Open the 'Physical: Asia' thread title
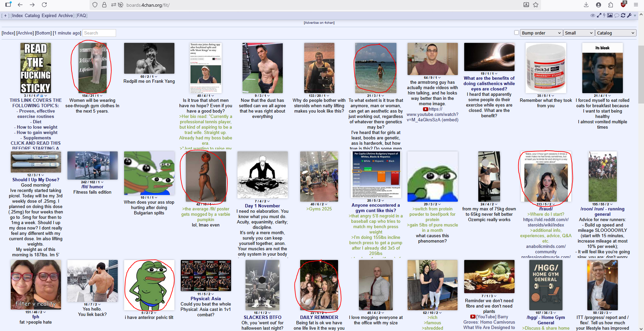The width and height of the screenshot is (644, 331). [206, 299]
